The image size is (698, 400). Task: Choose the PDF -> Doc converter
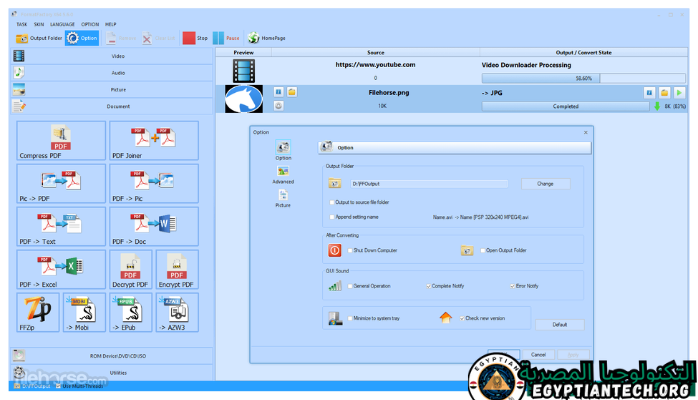point(140,227)
